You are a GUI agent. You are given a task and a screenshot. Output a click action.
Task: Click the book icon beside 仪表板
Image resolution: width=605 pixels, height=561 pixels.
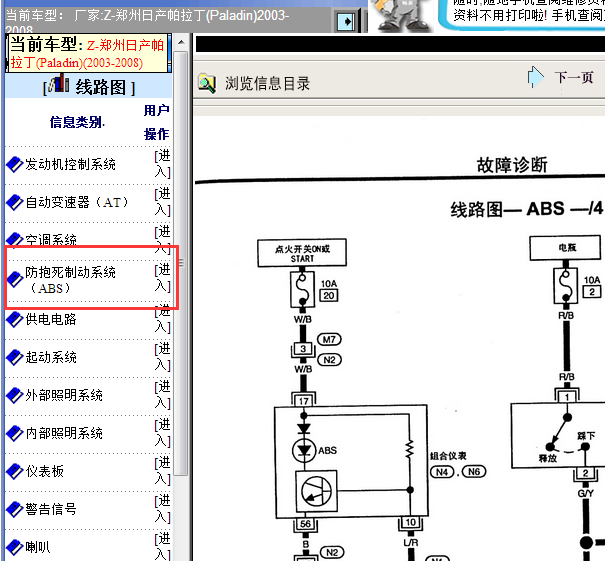pyautogui.click(x=15, y=471)
